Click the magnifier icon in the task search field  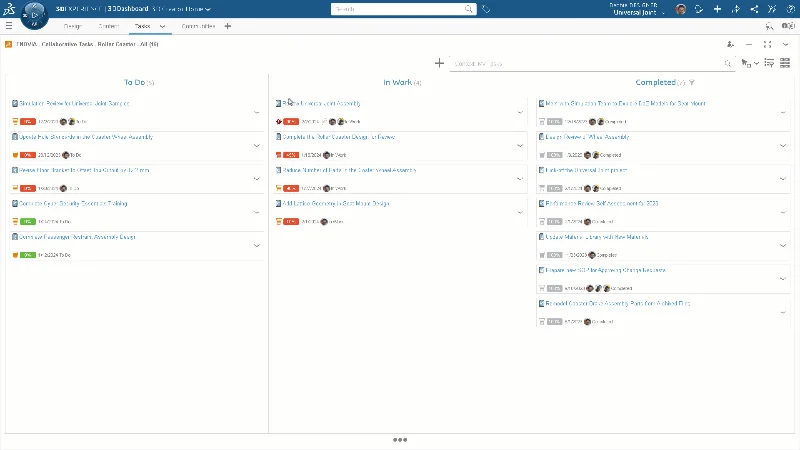(x=727, y=63)
